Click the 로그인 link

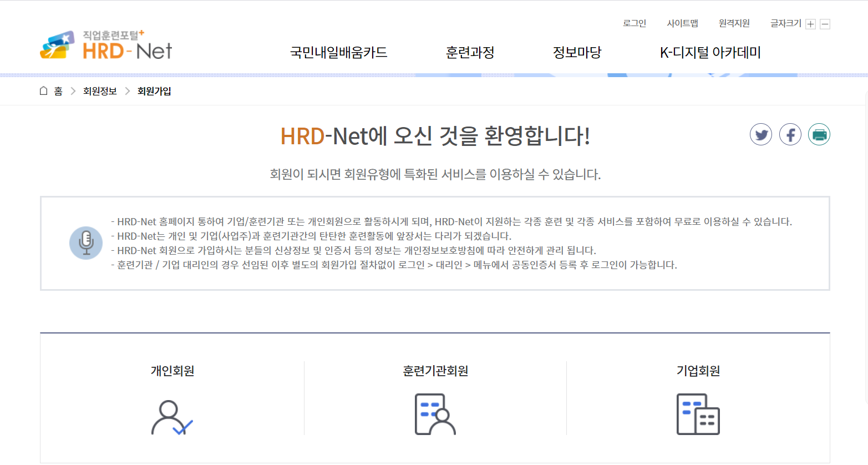pyautogui.click(x=634, y=23)
